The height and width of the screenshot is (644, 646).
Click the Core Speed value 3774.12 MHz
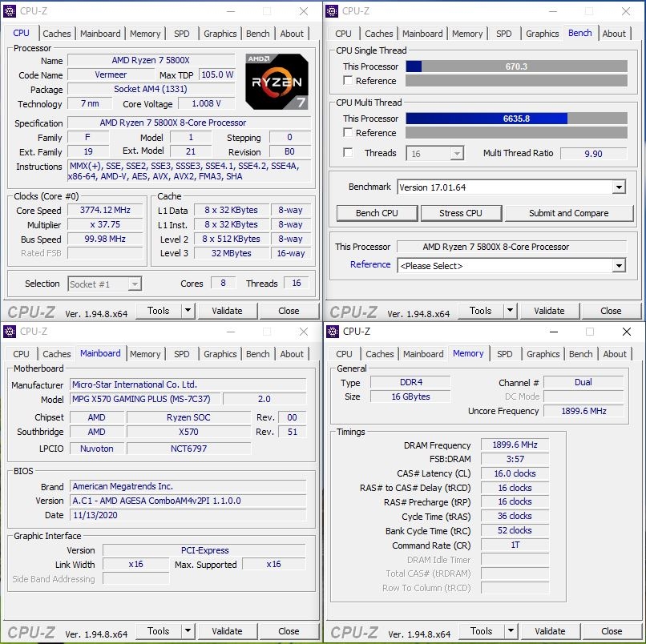[105, 210]
